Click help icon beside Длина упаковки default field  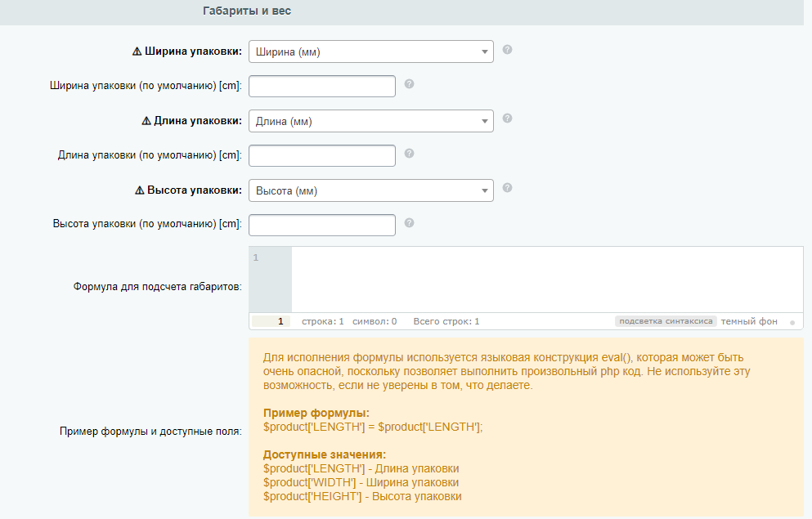(x=409, y=154)
